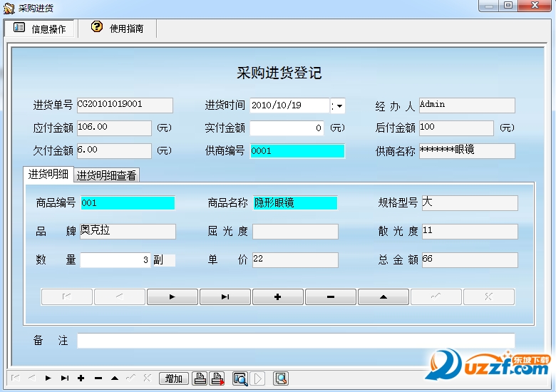The image size is (556, 392).
Task: Click the 实付金额 input field
Action: (x=287, y=128)
